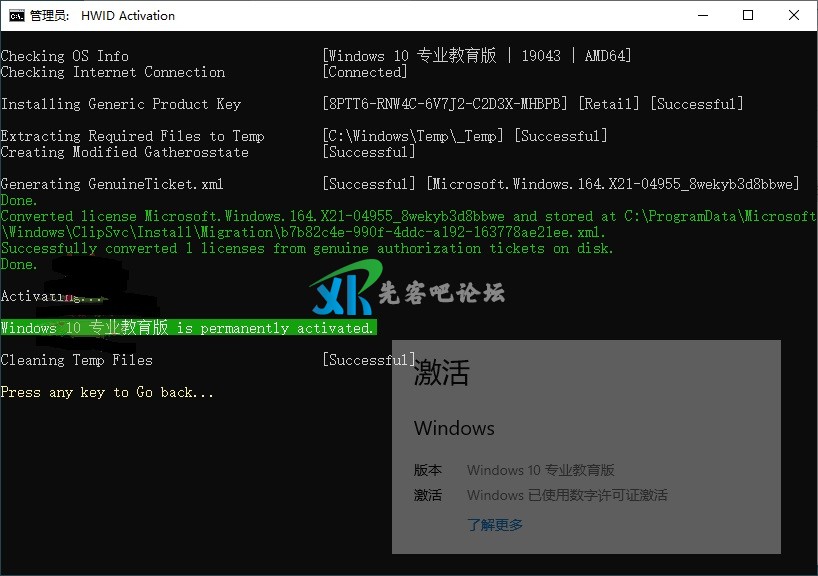Click the Windows heading in activation panel
This screenshot has width=818, height=576.
tap(454, 428)
